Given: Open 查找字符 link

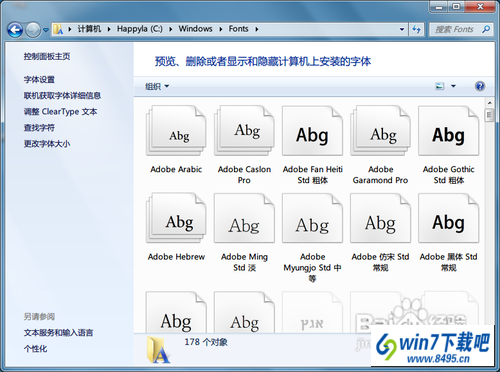Looking at the screenshot, I should pyautogui.click(x=39, y=128).
